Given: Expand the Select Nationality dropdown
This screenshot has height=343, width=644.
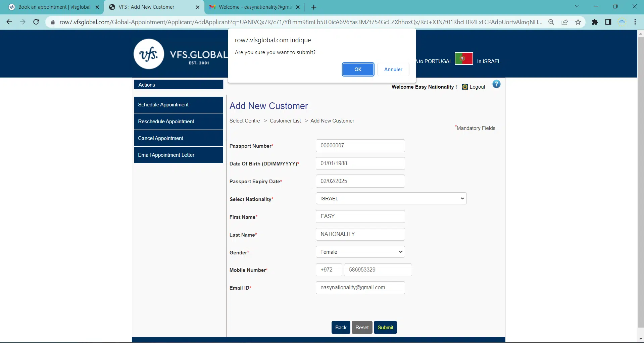Looking at the screenshot, I should (391, 199).
